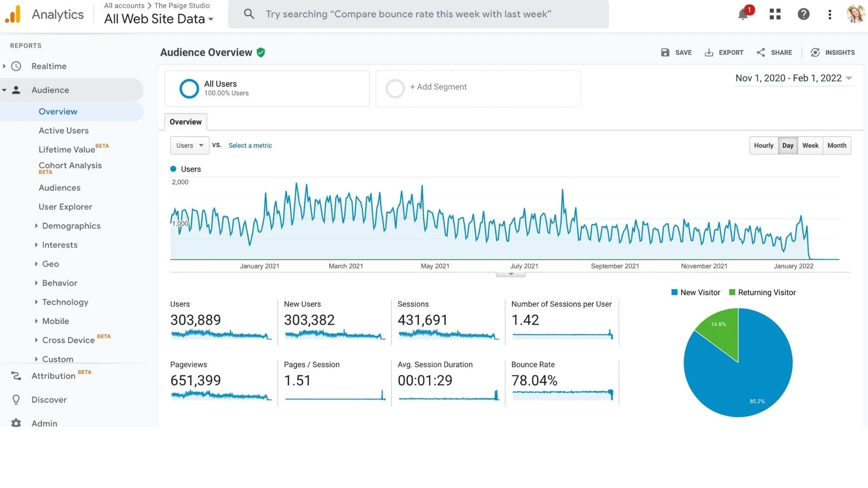
Task: Click the Admin gear icon
Action: click(x=16, y=423)
